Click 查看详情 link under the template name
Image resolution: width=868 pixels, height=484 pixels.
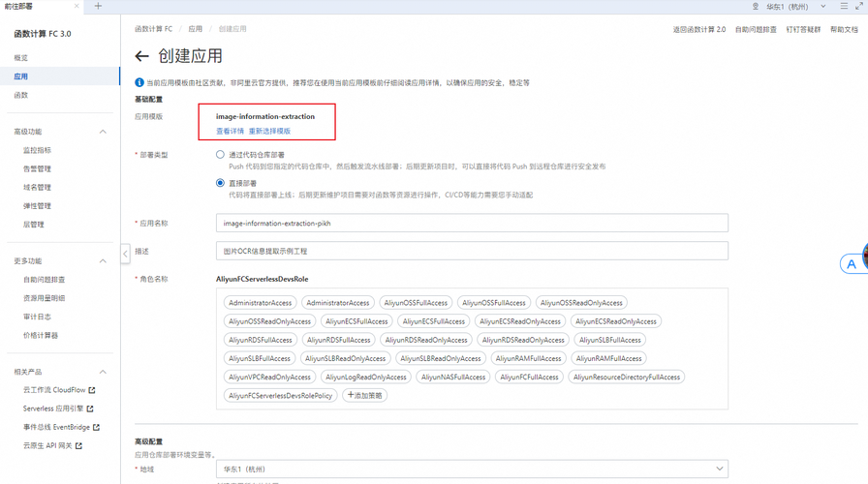(230, 131)
